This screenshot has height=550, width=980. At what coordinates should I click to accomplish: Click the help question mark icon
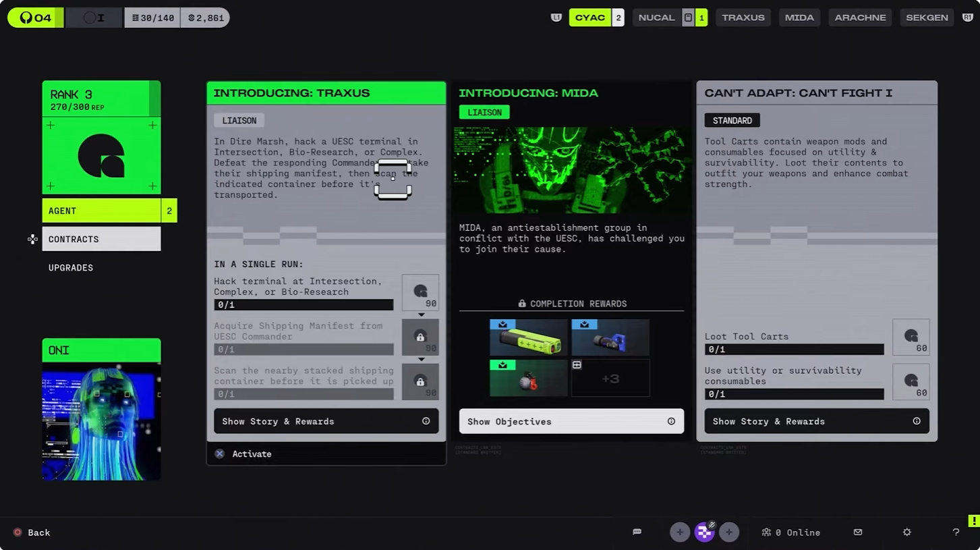point(956,532)
